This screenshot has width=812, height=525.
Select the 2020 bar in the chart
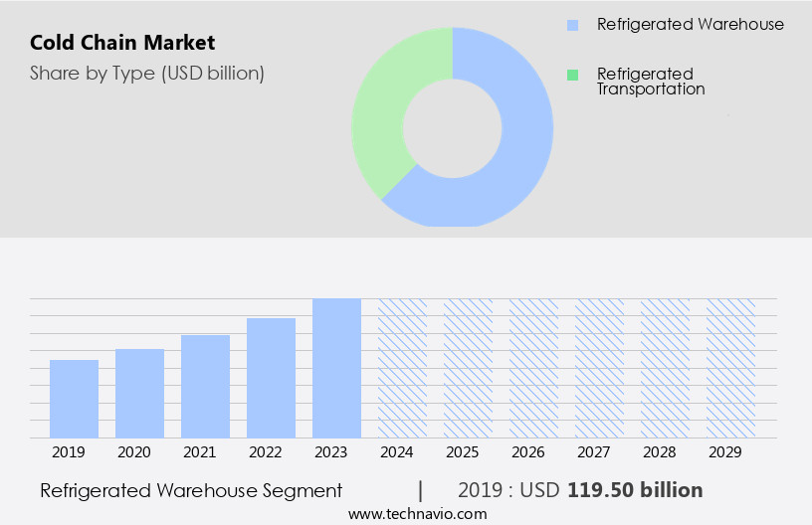(x=139, y=393)
